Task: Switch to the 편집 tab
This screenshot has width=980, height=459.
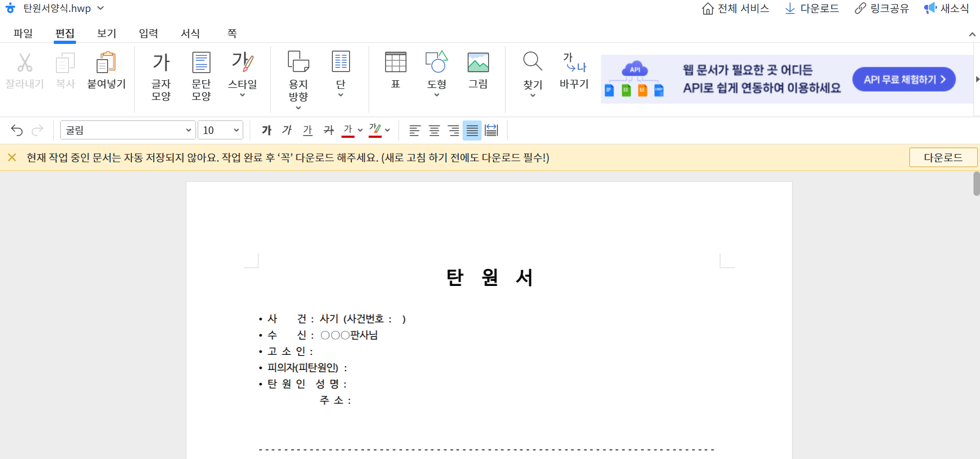Action: (65, 33)
